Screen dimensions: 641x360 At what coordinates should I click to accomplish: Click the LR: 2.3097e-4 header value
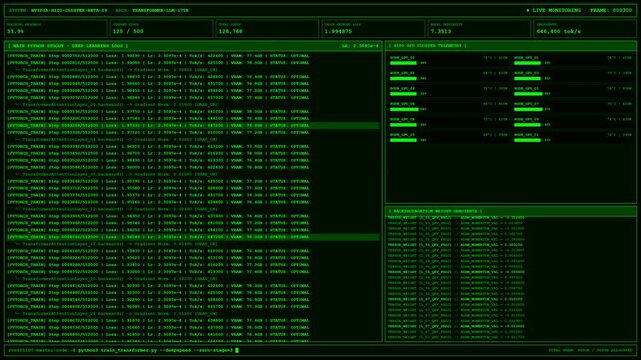[x=360, y=46]
